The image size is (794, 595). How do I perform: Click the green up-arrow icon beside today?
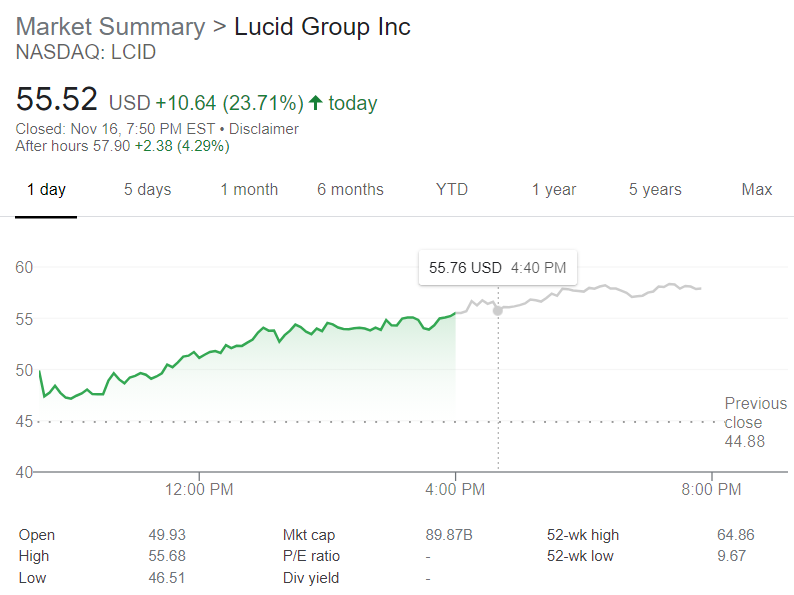click(x=316, y=103)
